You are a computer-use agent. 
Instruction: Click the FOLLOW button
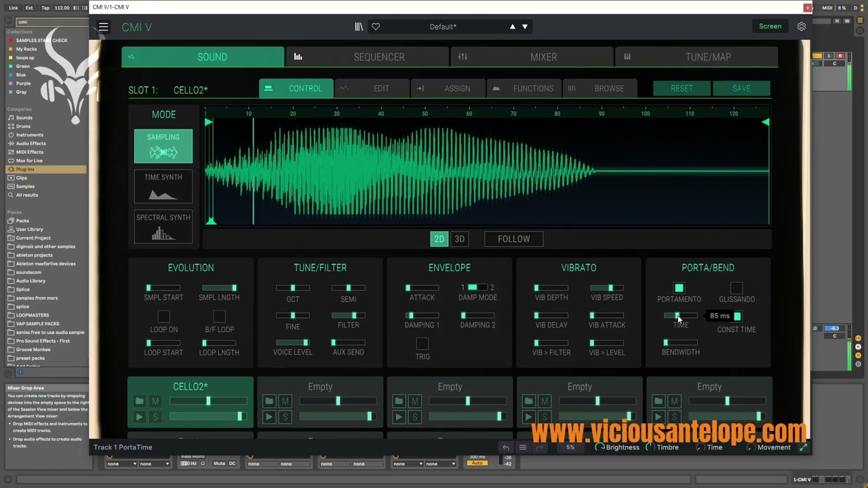[x=514, y=239]
